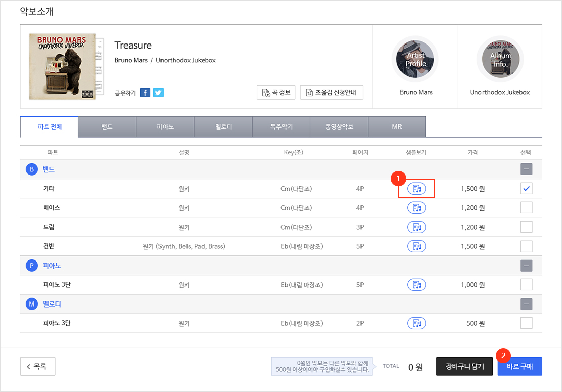Open sample preview for 베이스 row
Image resolution: width=562 pixels, height=392 pixels.
[x=417, y=208]
